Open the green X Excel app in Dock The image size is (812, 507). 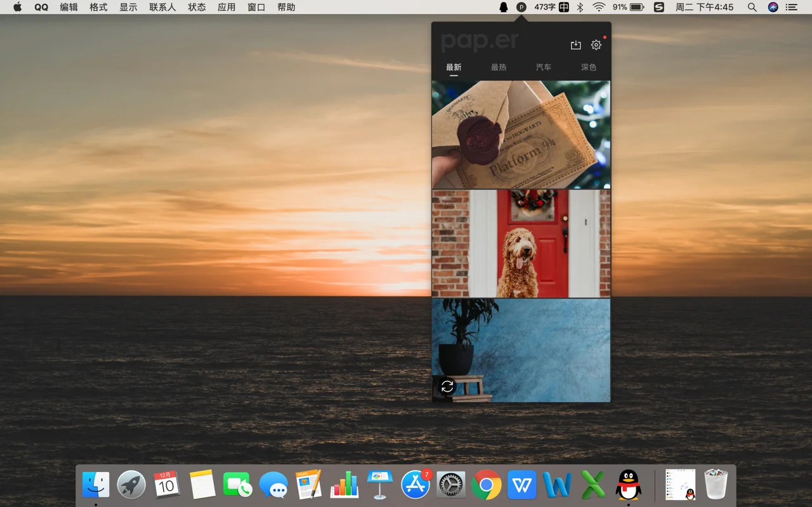pyautogui.click(x=593, y=485)
